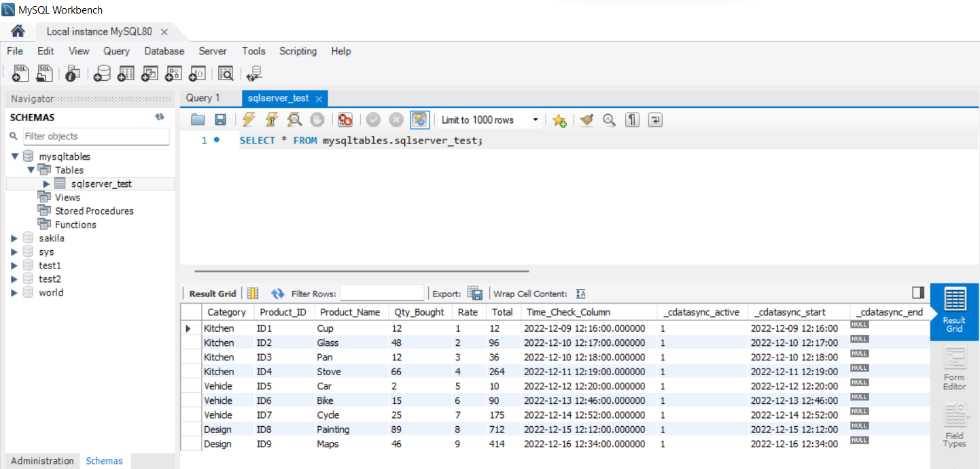Screen dimensions: 980x469
Task: Click the Filter Rows input field
Action: click(382, 294)
